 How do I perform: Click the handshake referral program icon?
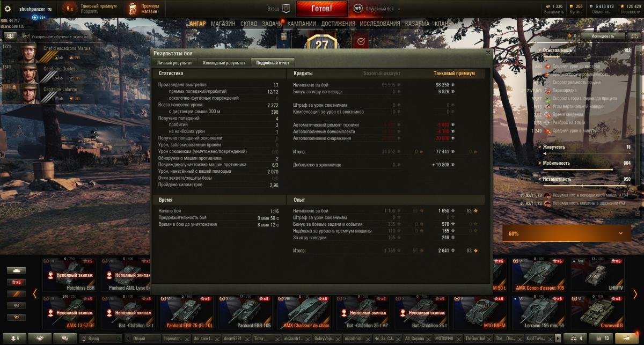tap(40, 339)
